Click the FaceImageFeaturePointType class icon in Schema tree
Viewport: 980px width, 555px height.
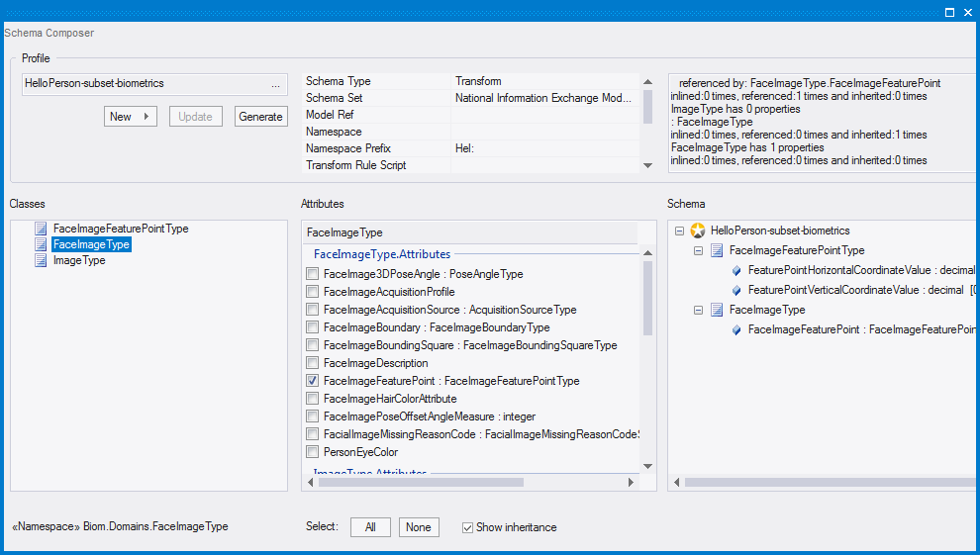[717, 250]
